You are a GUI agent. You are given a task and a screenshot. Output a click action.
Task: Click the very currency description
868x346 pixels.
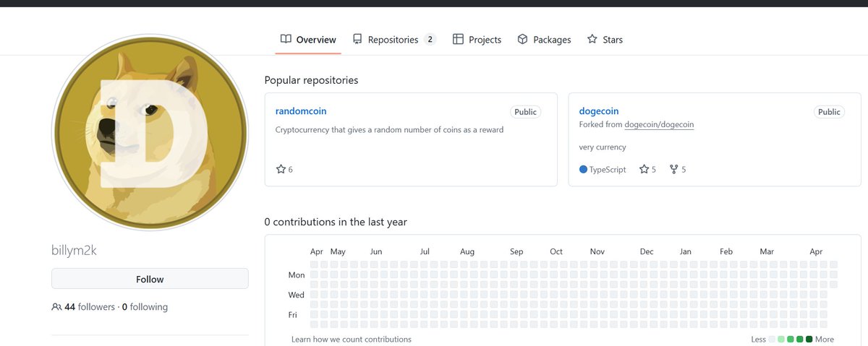(x=603, y=147)
